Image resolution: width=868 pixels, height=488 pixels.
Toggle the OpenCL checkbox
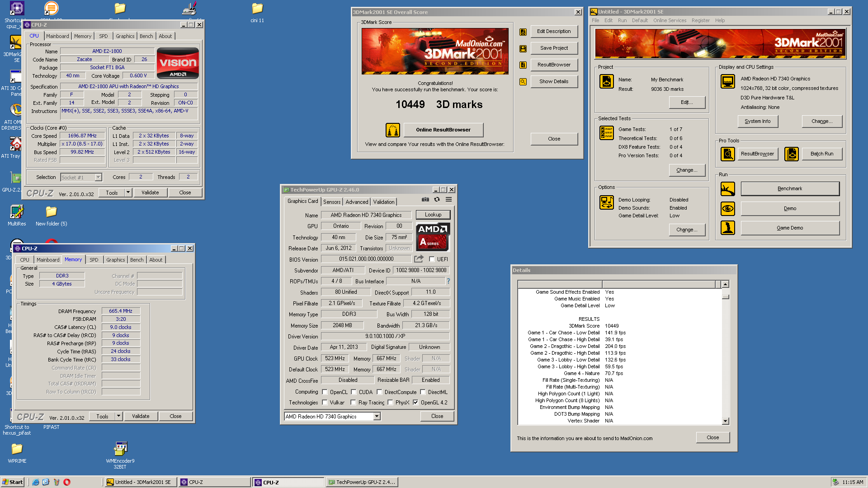pyautogui.click(x=325, y=392)
